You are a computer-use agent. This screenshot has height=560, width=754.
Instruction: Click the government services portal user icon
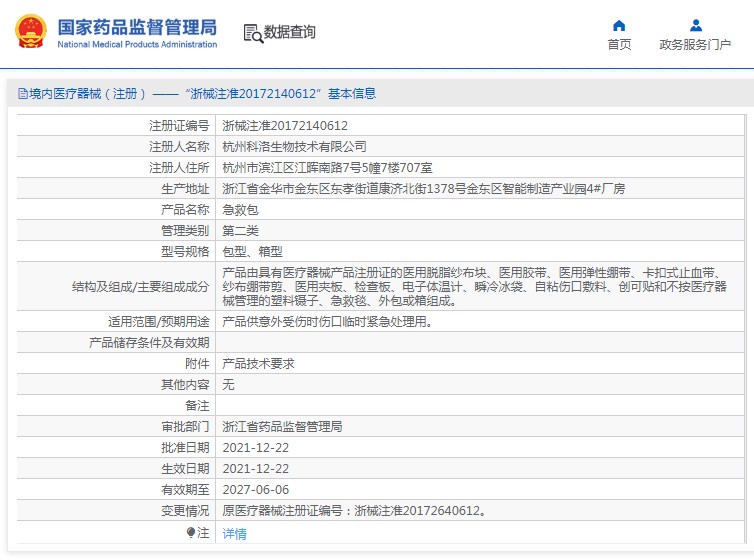[695, 25]
